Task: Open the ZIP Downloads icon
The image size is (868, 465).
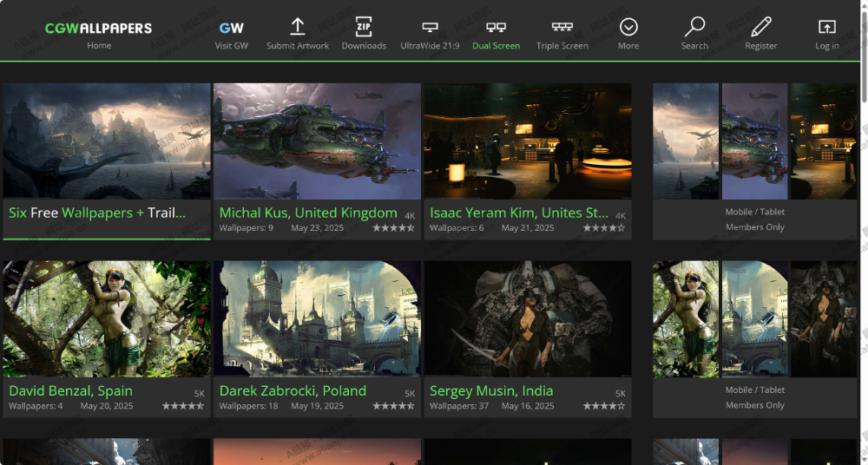Action: coord(364,27)
